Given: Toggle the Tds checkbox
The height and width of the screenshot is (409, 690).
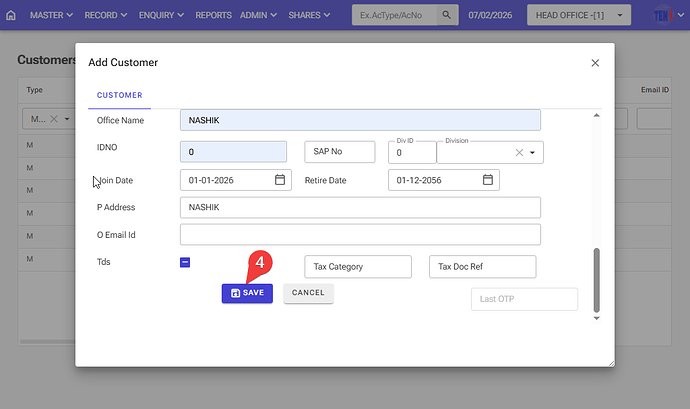Looking at the screenshot, I should tap(185, 263).
